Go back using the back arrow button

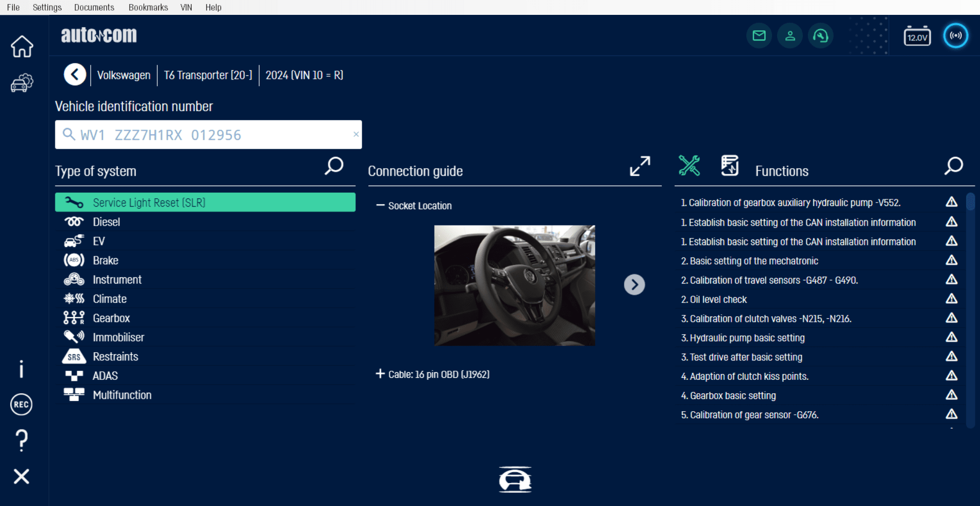(75, 75)
